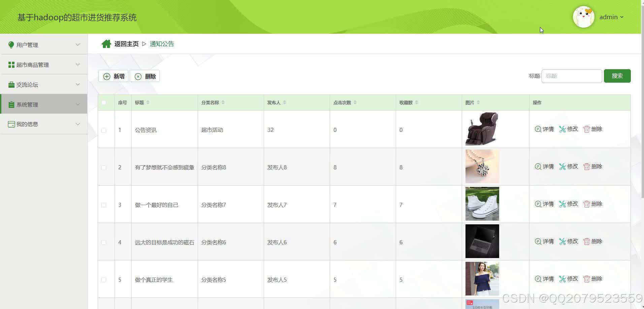Sort by 收藏数 column arrows

[417, 103]
